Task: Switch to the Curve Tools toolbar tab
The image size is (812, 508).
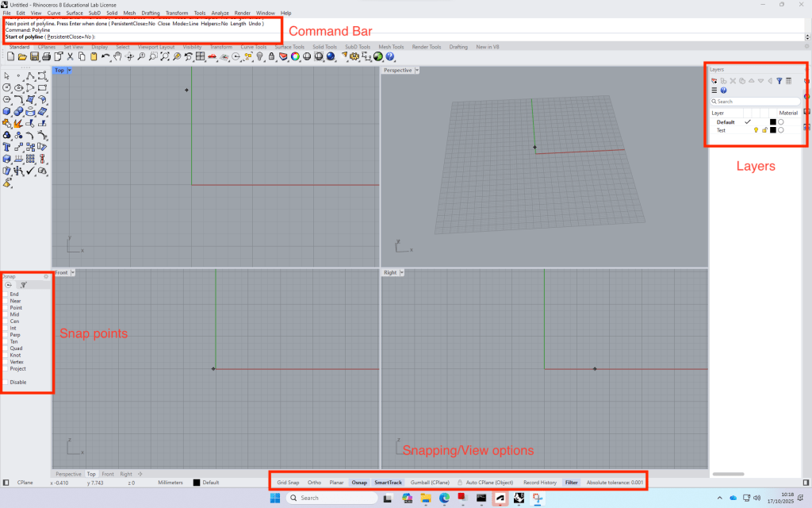Action: pos(254,47)
